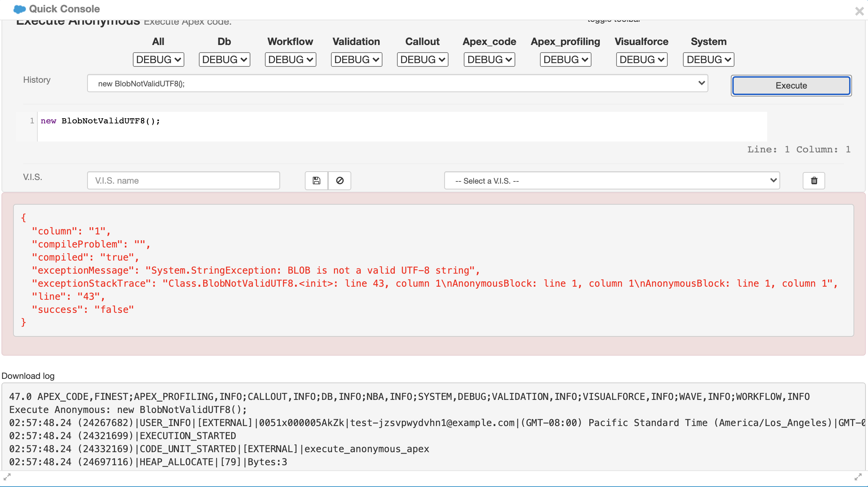Click into the Apex code editor line 1

pos(402,121)
